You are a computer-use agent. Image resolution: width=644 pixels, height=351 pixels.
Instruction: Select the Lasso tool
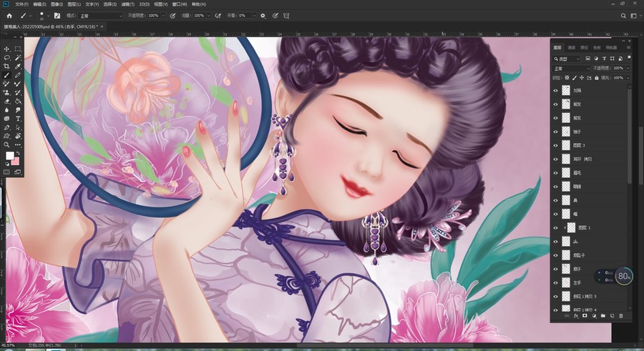[x=6, y=57]
